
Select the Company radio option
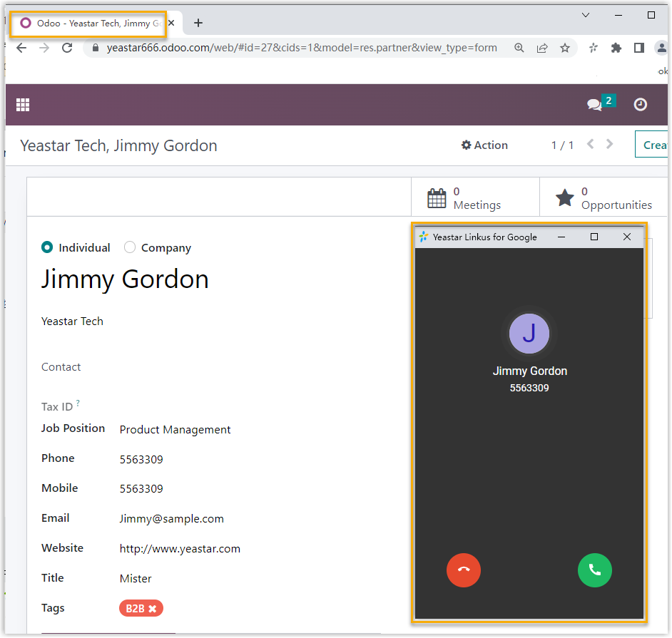pos(130,247)
